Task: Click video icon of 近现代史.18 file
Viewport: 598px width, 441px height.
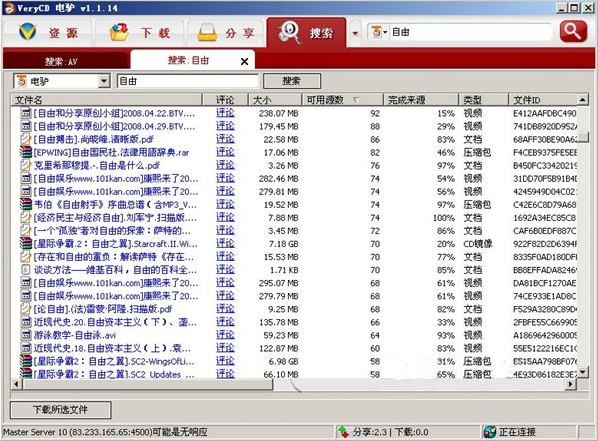Action: [26, 348]
